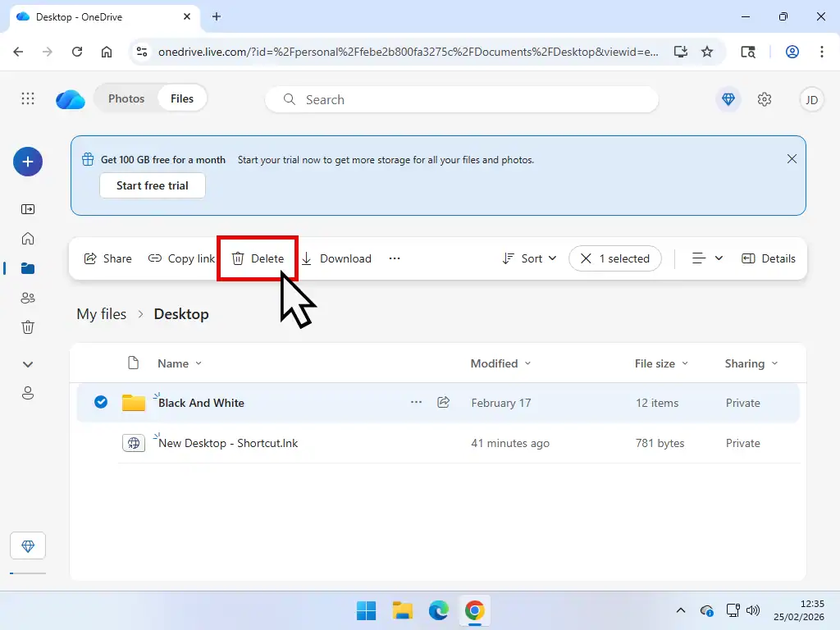The width and height of the screenshot is (840, 630).
Task: Open the app launcher grid
Action: point(27,98)
